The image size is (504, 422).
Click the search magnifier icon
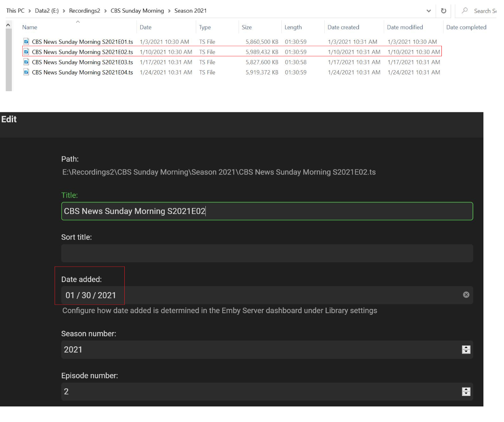click(x=465, y=11)
